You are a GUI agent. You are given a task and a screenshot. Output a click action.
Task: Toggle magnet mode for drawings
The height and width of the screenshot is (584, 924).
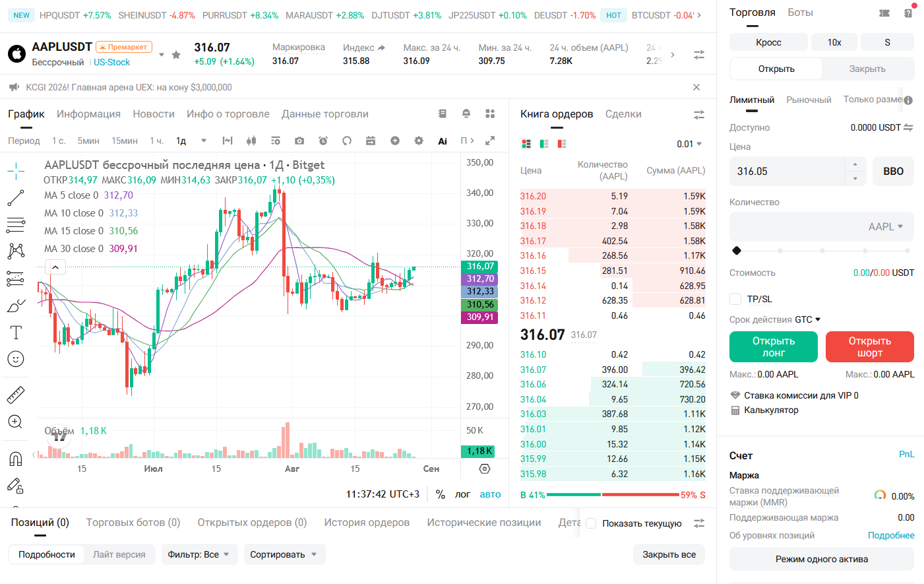[16, 458]
